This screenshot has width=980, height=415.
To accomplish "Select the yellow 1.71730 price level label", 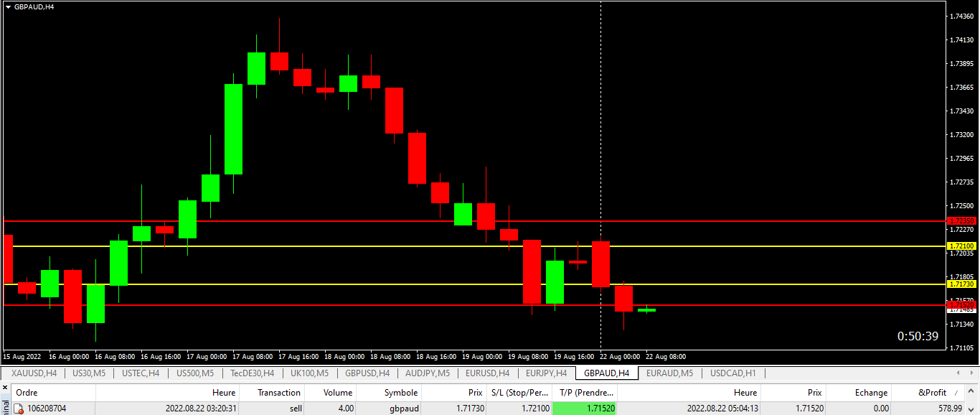I will click(961, 284).
